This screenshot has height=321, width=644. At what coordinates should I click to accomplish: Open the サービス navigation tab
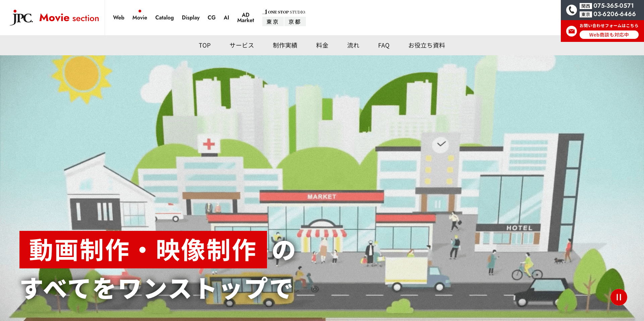(x=241, y=45)
